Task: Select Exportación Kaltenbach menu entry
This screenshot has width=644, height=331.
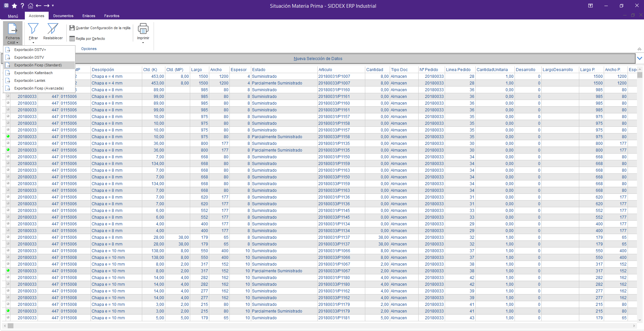Action: pos(34,73)
